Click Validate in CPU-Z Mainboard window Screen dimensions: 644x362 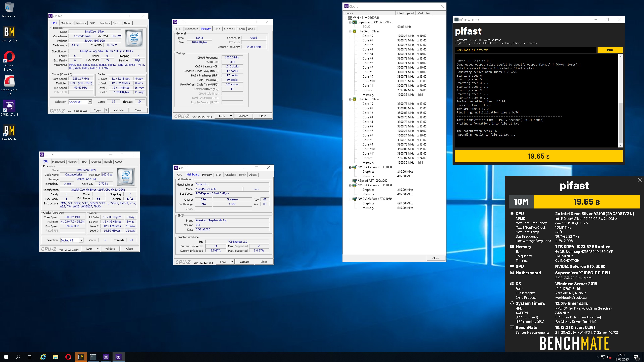click(x=244, y=262)
